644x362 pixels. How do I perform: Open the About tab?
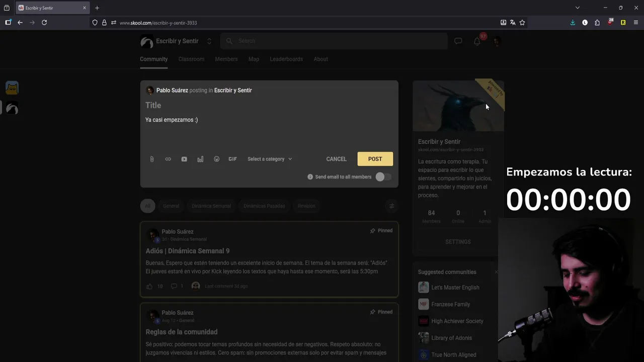point(321,59)
